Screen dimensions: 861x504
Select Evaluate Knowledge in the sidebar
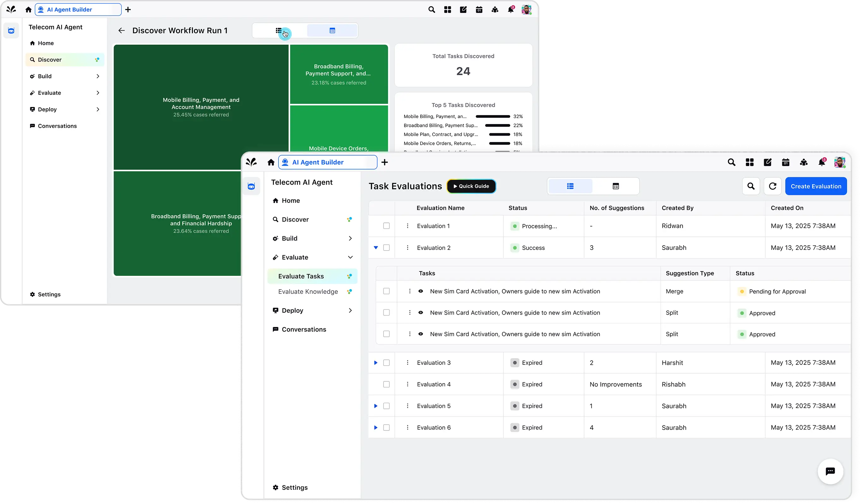point(308,292)
